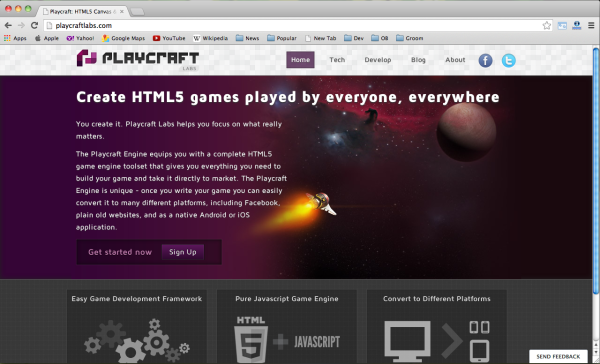Expand the News bookmarks folder

[247, 38]
